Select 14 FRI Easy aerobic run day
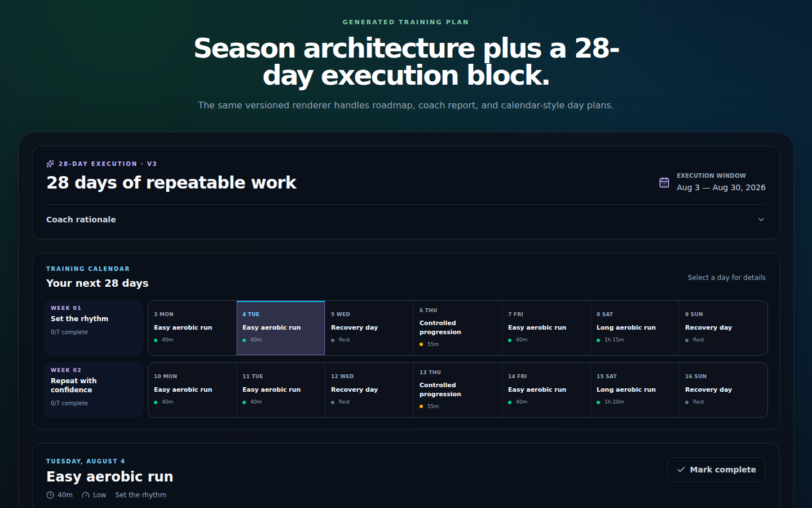 coord(546,390)
